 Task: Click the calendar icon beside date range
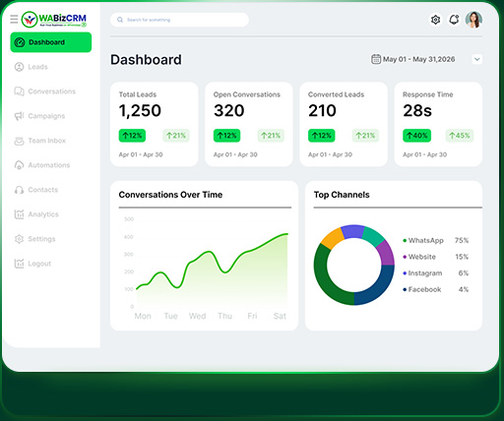pos(376,59)
